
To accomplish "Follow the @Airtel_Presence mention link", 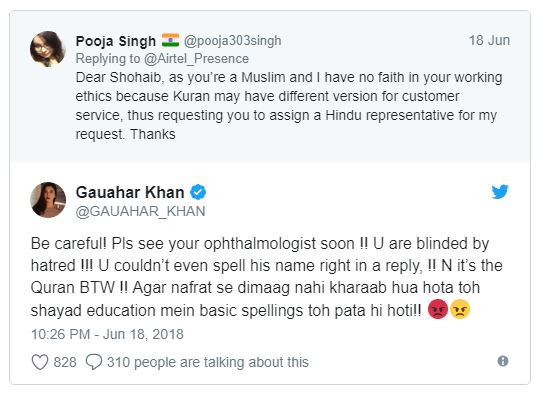I will point(196,59).
